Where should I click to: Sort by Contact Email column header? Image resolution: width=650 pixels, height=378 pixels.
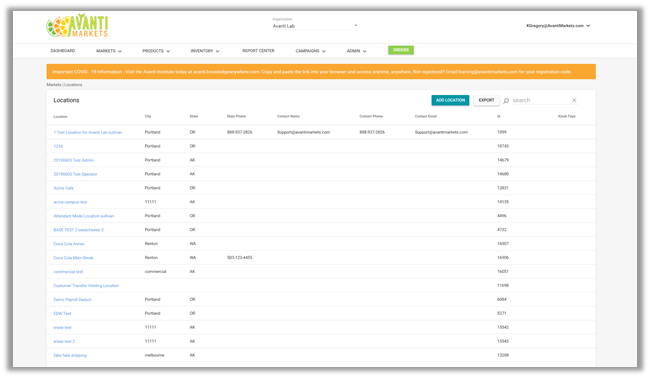[426, 116]
